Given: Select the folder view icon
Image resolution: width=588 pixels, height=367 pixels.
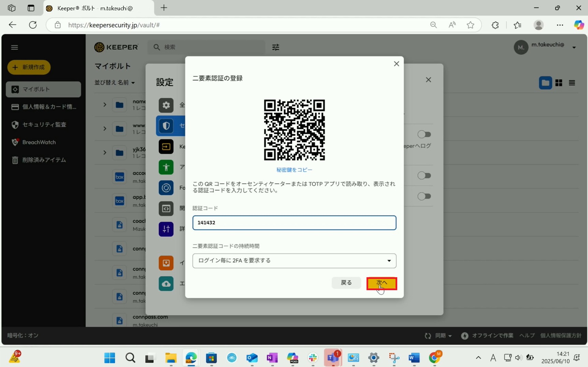Looking at the screenshot, I should pos(545,83).
